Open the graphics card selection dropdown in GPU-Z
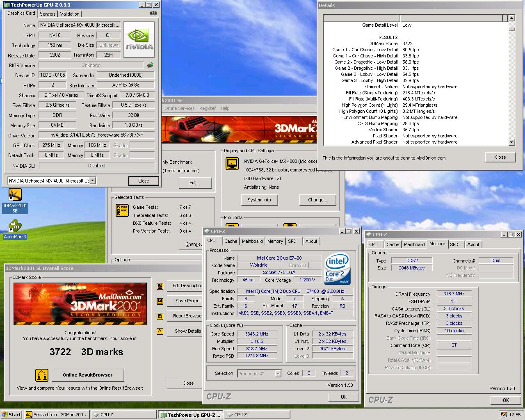Screen dimensions: 525x420 pyautogui.click(x=93, y=180)
